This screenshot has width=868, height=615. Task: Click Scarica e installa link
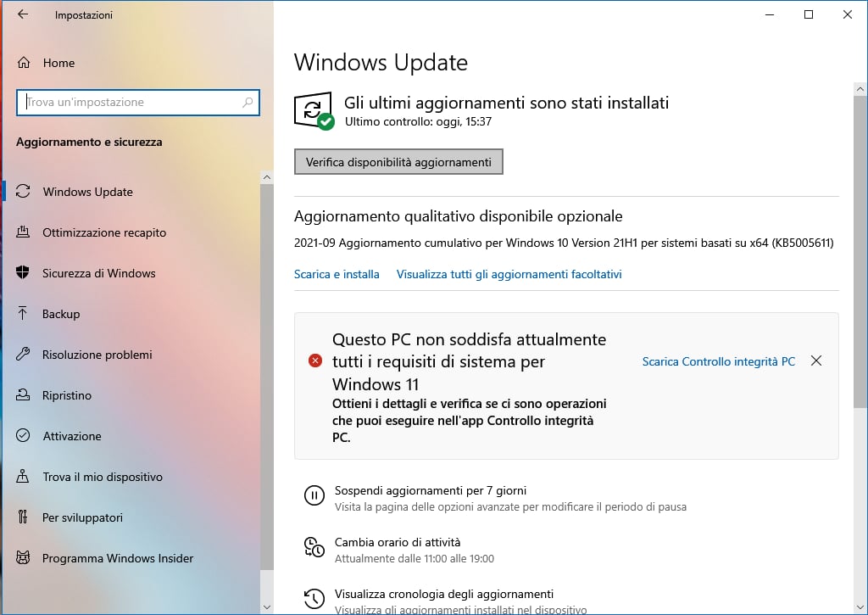coord(337,274)
